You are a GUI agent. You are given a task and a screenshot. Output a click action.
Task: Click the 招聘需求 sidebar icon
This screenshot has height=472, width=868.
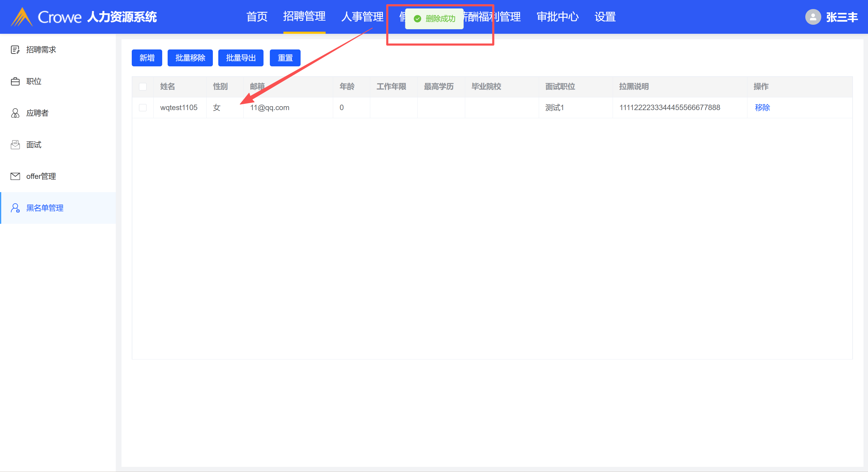pos(15,50)
